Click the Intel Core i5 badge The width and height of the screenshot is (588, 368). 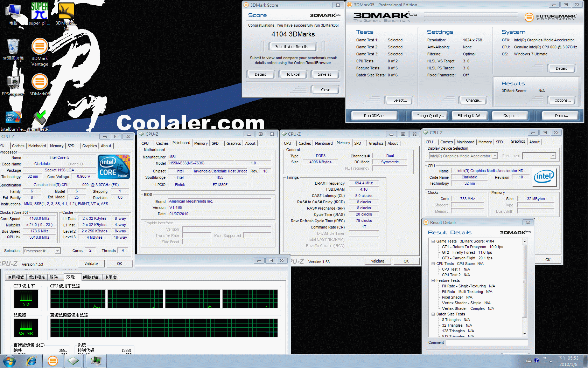pyautogui.click(x=114, y=167)
